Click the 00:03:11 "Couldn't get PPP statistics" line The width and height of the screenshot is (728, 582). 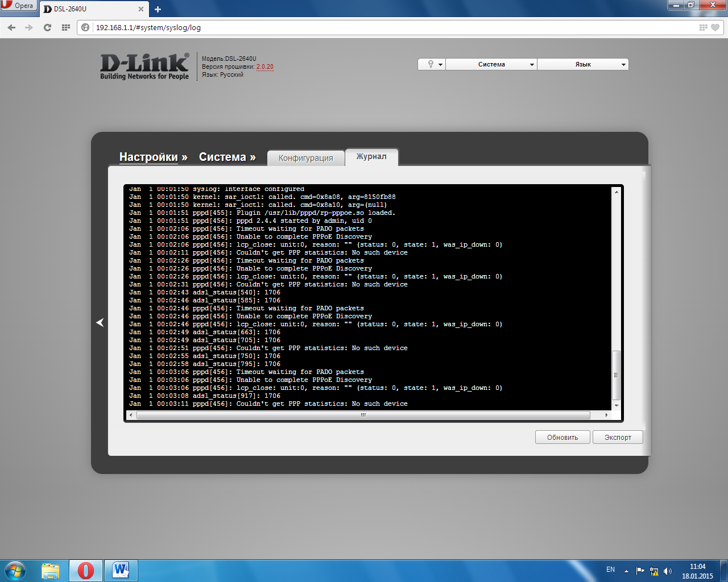268,404
